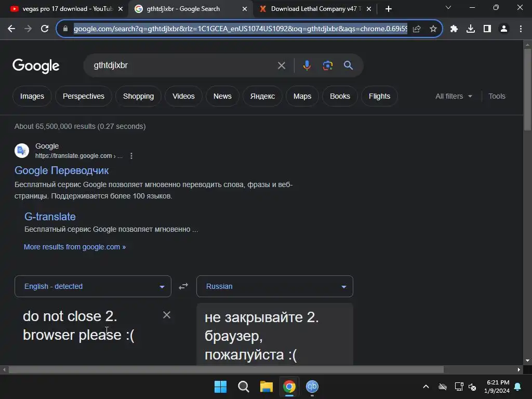The height and width of the screenshot is (399, 532).
Task: Filter results by News
Action: click(x=222, y=96)
